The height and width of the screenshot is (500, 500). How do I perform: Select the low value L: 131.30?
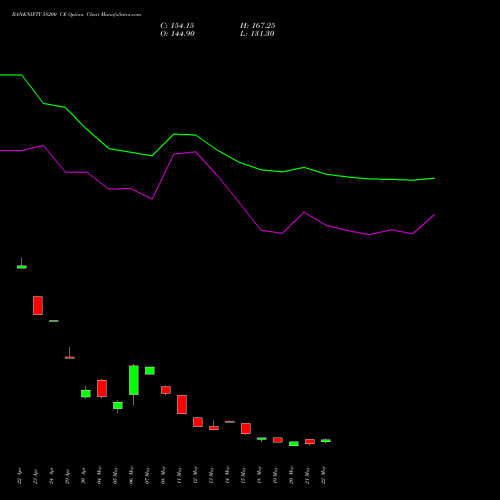257,34
